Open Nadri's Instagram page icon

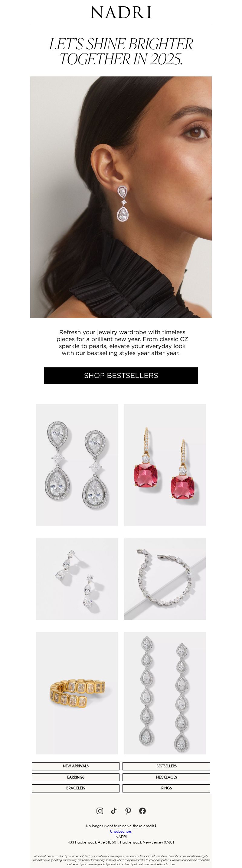click(100, 811)
